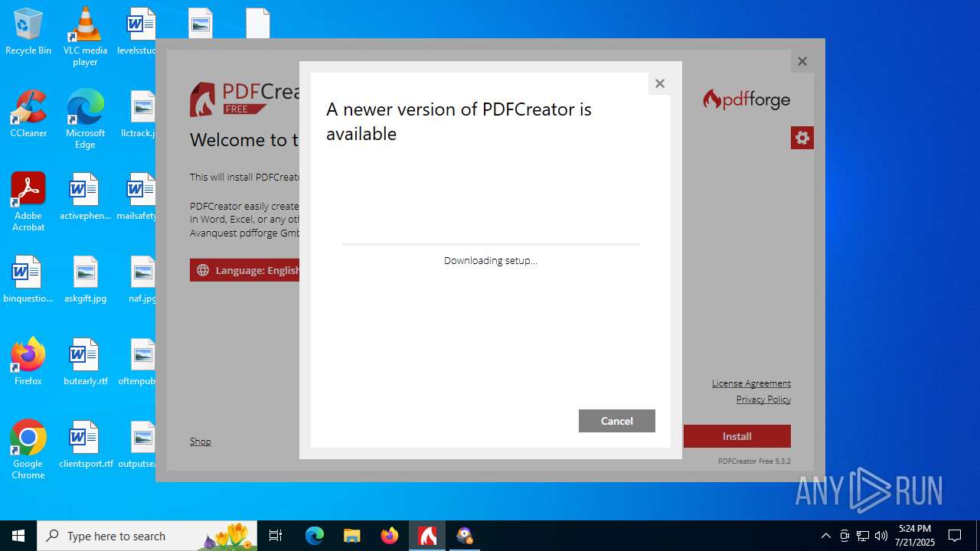The width and height of the screenshot is (980, 551).
Task: Open Microsoft Edge desktop shortcut
Action: pos(85,119)
